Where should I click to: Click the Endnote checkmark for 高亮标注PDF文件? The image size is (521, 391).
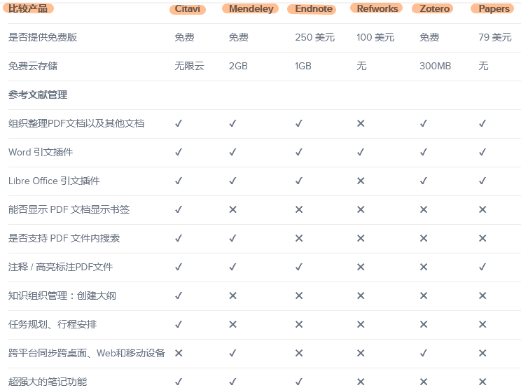pos(299,267)
